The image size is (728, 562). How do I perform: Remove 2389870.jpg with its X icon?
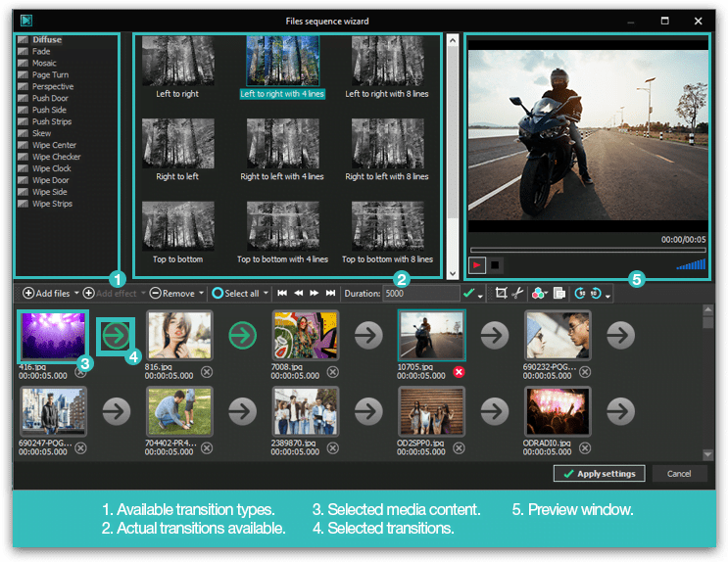tap(333, 447)
